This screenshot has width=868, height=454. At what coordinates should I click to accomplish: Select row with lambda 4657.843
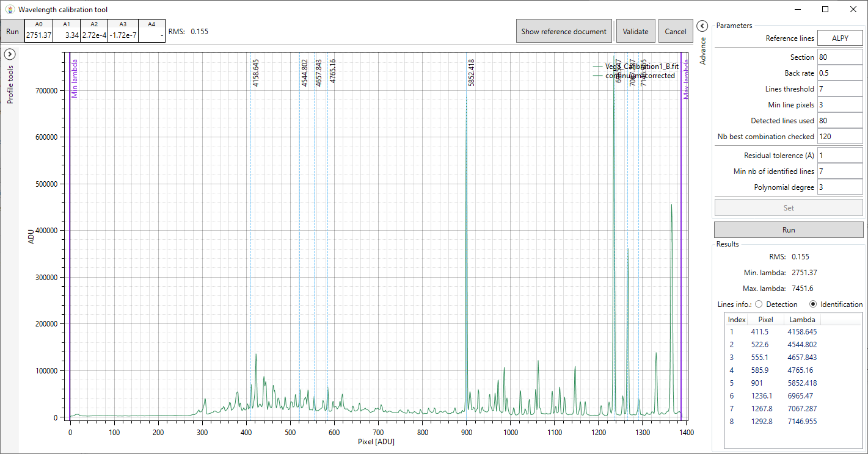tap(793, 358)
